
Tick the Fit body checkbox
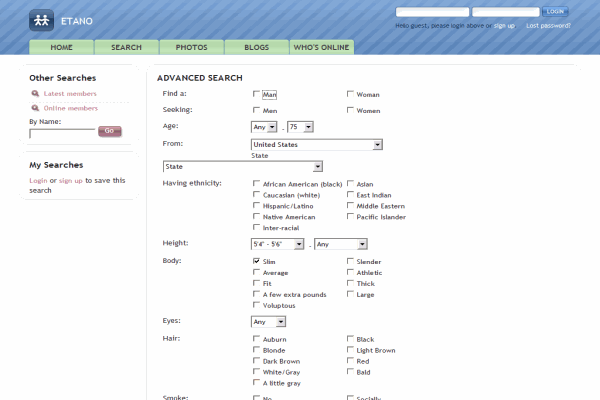(x=256, y=283)
